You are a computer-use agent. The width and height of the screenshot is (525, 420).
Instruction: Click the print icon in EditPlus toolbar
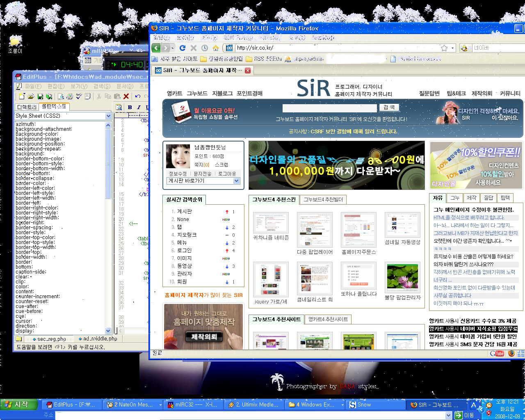pyautogui.click(x=70, y=96)
